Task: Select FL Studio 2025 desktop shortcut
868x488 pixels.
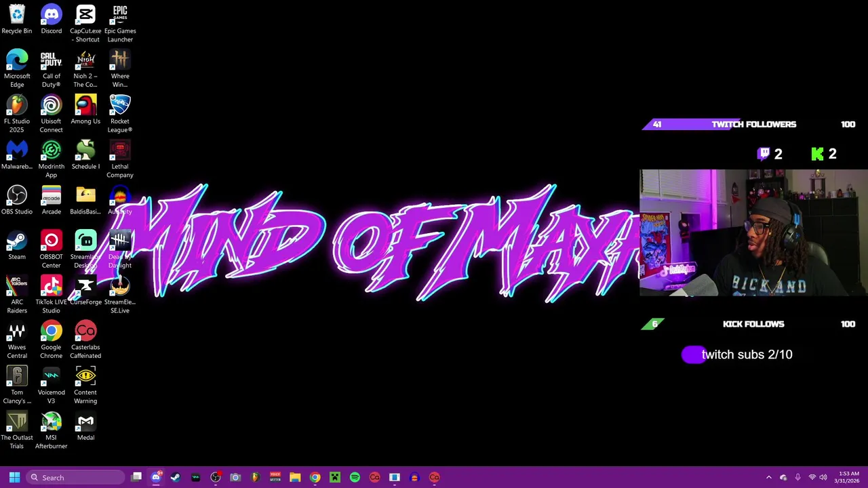Action: point(17,114)
